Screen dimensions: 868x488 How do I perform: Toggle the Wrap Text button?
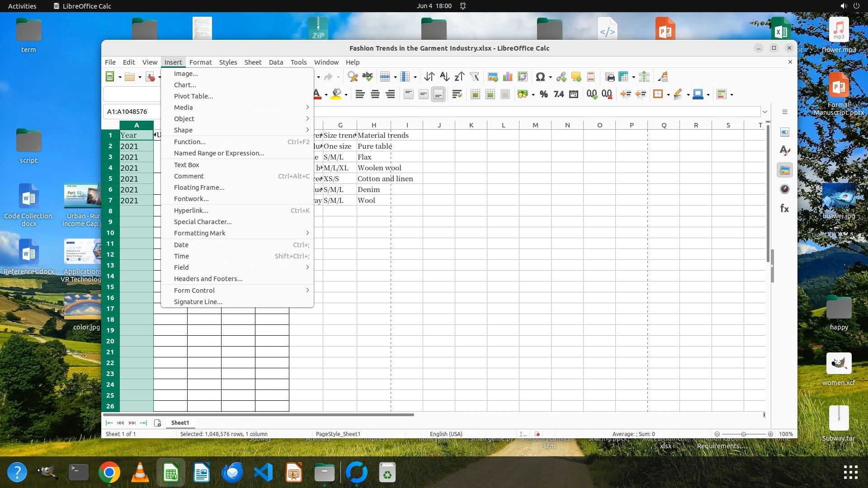457,94
